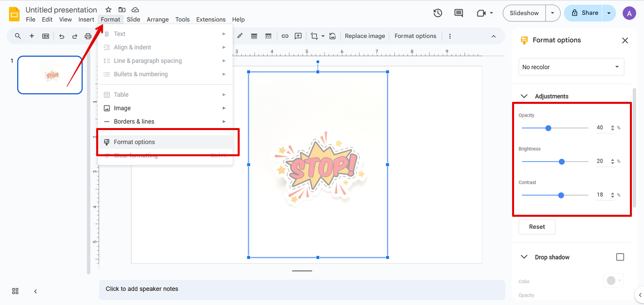The image size is (644, 305).
Task: Hide the menus with collapse arrow
Action: click(x=493, y=36)
